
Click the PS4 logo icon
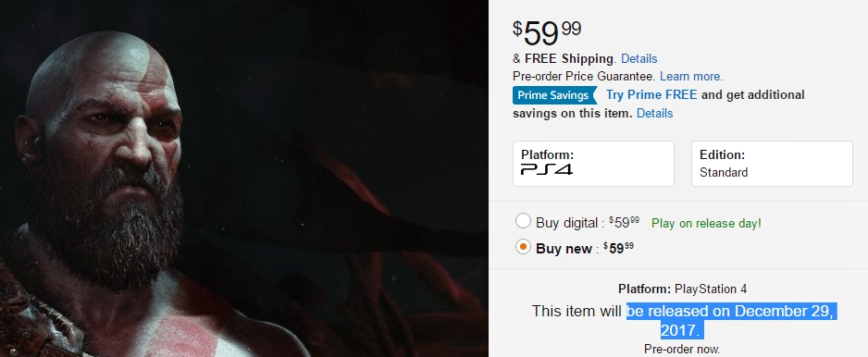tap(546, 169)
